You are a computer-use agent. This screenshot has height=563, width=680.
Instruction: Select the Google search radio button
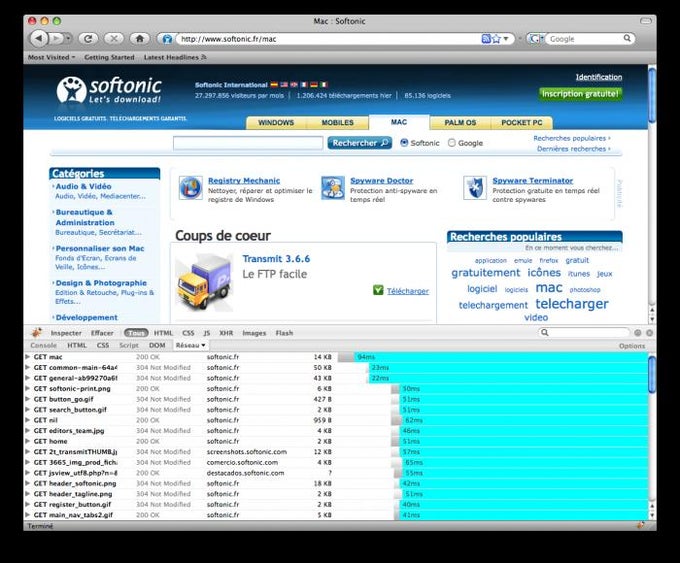point(451,142)
